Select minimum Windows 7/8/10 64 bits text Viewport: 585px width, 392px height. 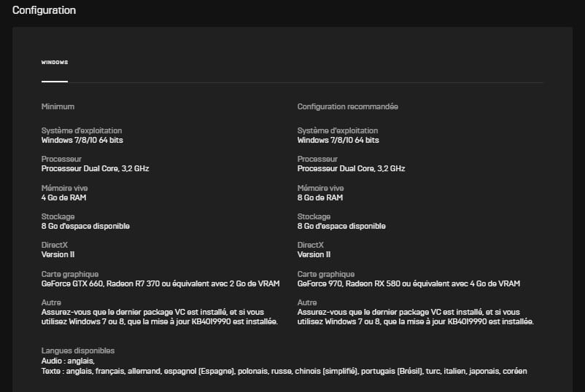coord(82,140)
